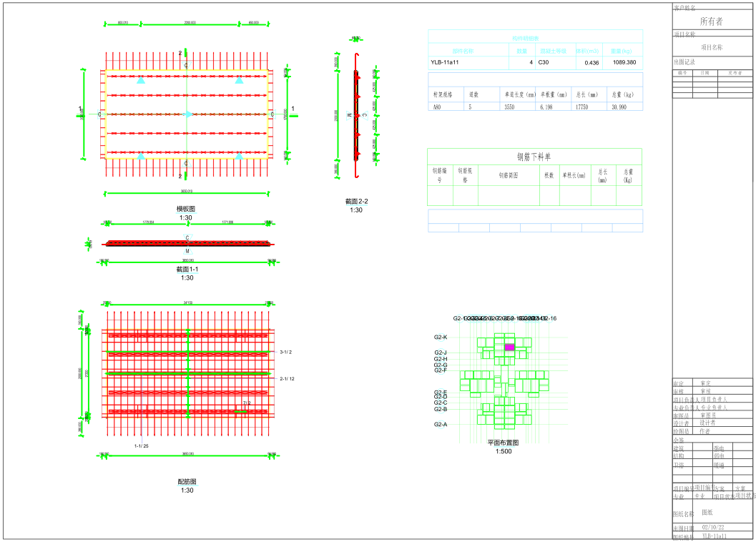
Task: Select the center cyan arrow marker in formwork plan
Action: [189, 114]
